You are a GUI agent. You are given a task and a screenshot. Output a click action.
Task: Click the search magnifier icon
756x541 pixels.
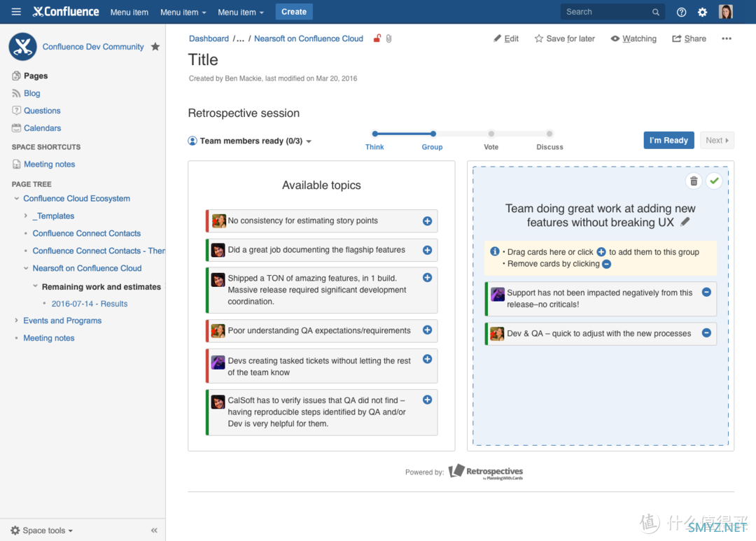click(656, 12)
